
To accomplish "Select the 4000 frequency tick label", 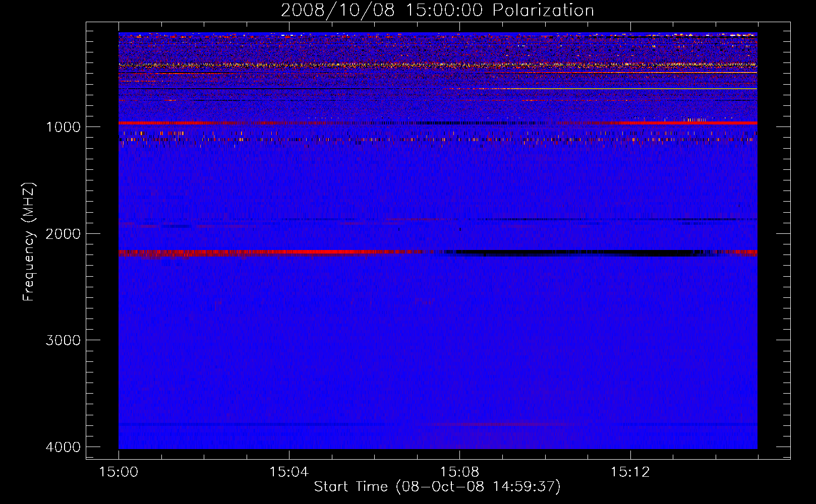I will [x=63, y=447].
